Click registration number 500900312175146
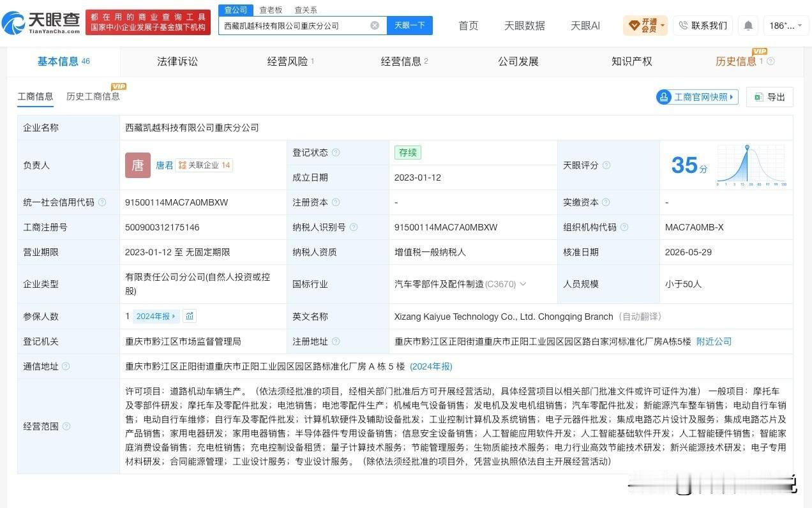Image resolution: width=812 pixels, height=508 pixels. click(x=162, y=227)
